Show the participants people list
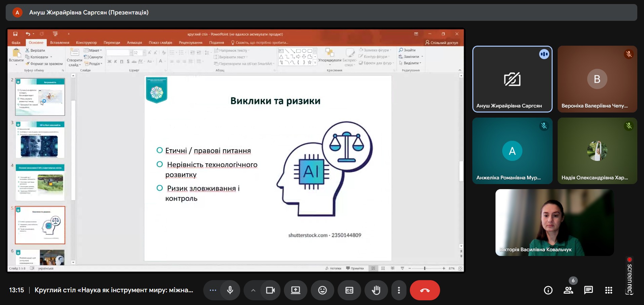The width and height of the screenshot is (644, 305). pyautogui.click(x=568, y=290)
